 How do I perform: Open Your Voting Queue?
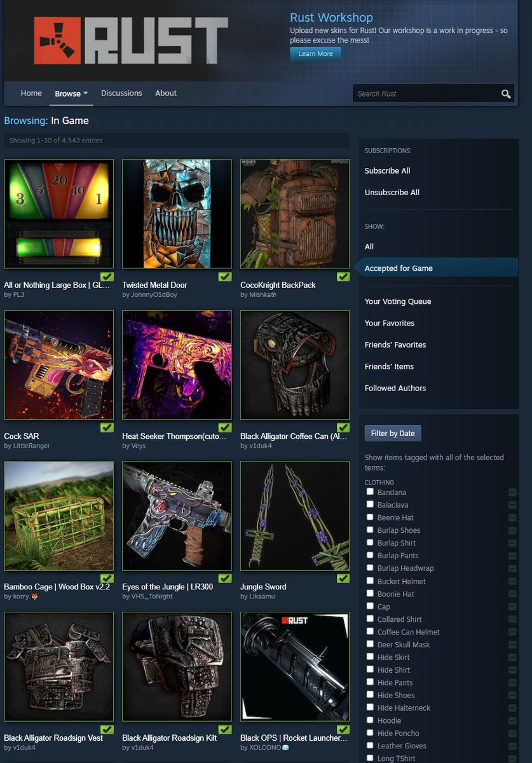click(x=398, y=301)
